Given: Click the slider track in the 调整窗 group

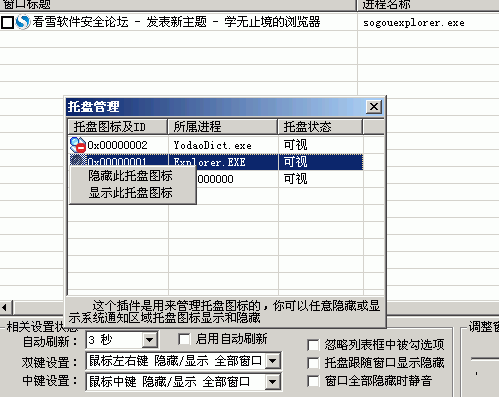Looking at the screenshot, I should pyautogui.click(x=485, y=359).
